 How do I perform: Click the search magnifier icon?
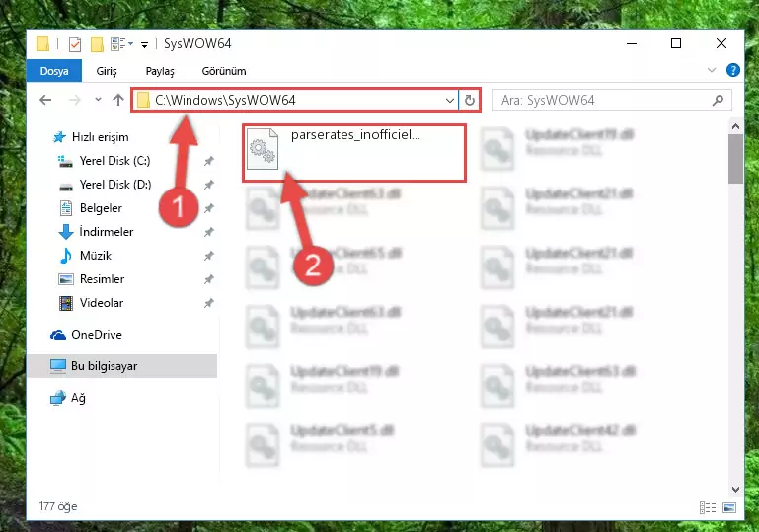tap(718, 101)
